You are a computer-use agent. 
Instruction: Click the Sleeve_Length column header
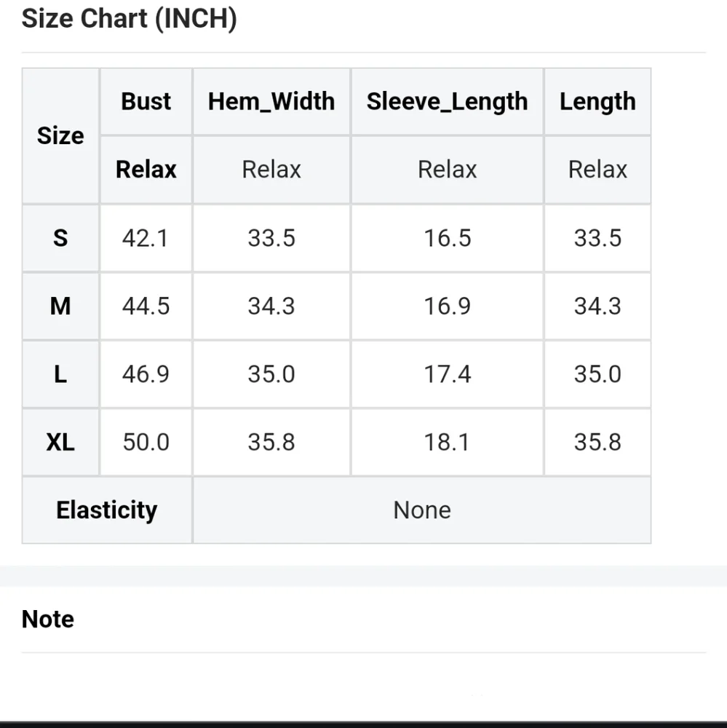pos(447,102)
